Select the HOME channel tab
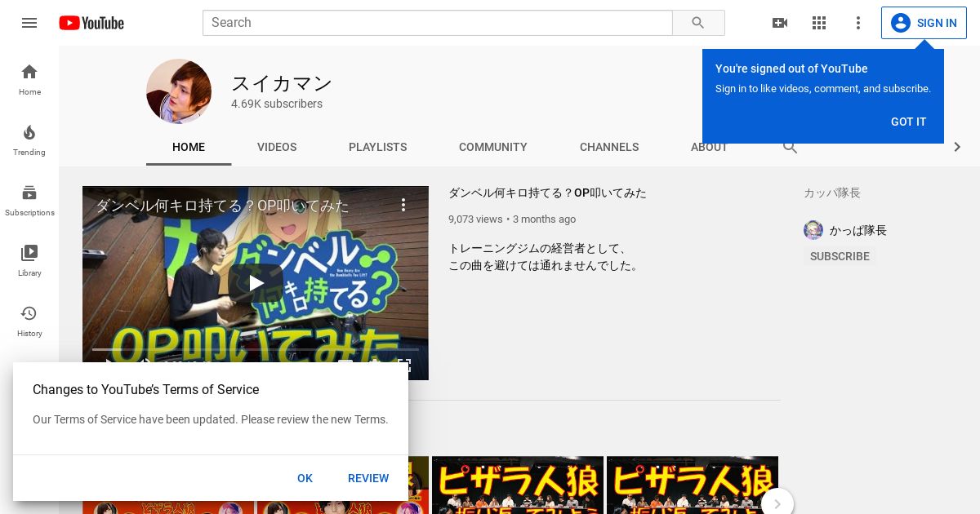This screenshot has width=980, height=514. click(x=189, y=147)
